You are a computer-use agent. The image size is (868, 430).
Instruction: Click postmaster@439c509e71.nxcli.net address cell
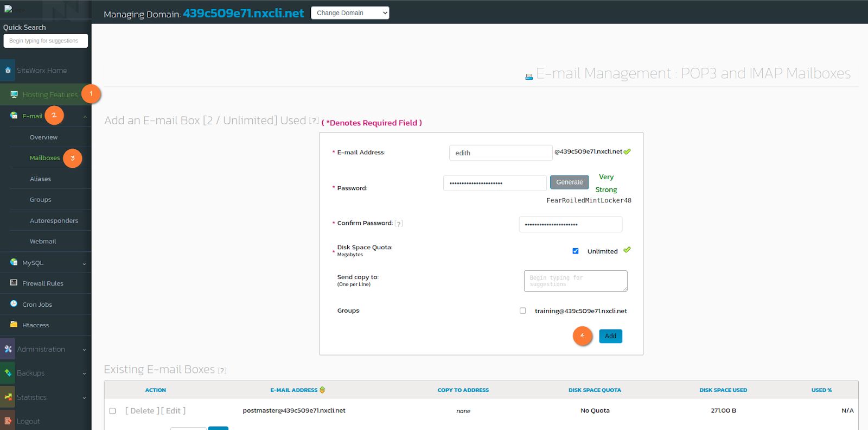coord(294,410)
